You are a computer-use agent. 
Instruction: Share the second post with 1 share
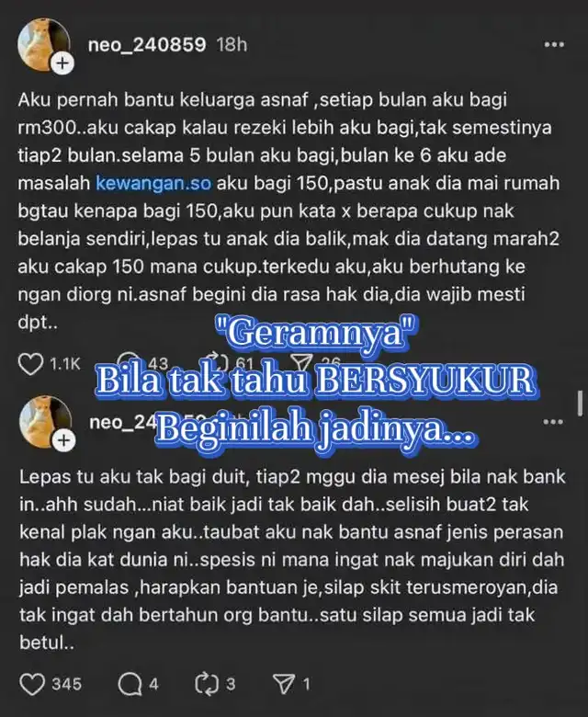284,684
